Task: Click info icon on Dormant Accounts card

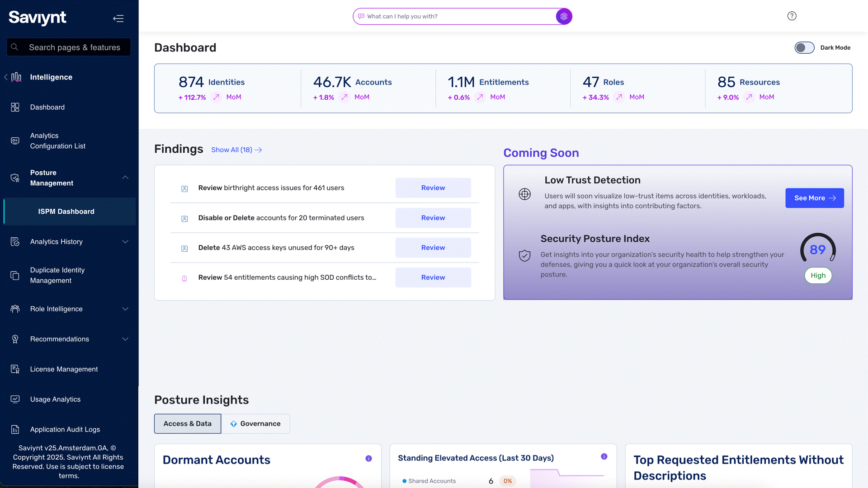Action: pos(368,459)
